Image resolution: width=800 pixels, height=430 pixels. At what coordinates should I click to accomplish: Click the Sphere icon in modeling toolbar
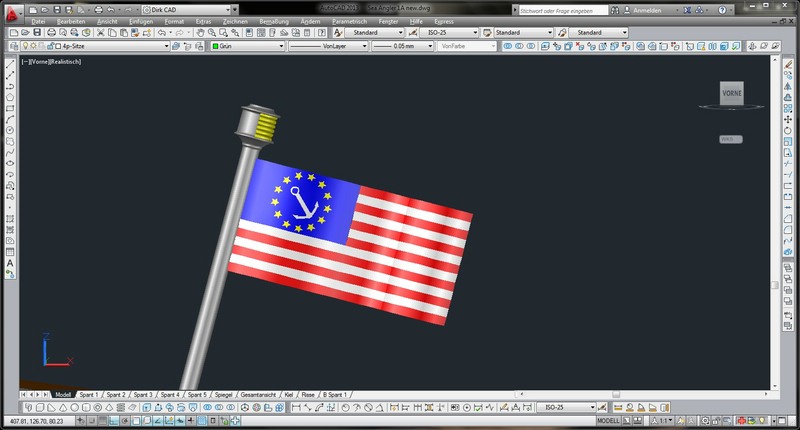(x=74, y=408)
